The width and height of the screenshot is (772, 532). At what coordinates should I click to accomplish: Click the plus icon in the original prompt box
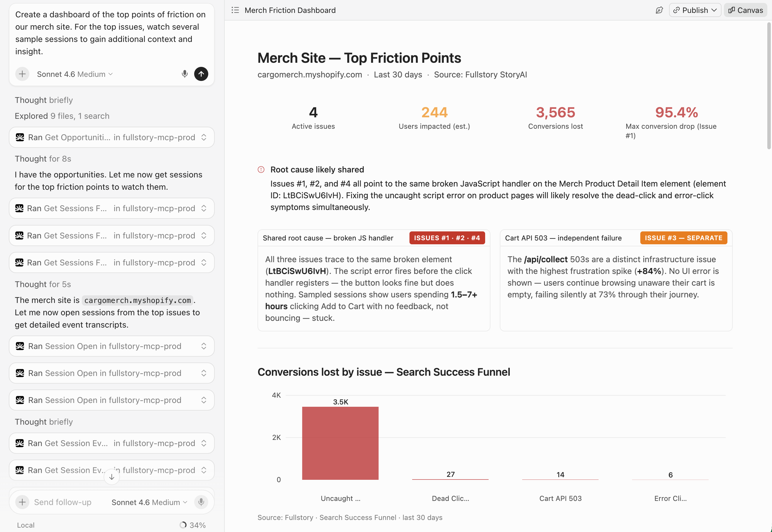point(22,74)
